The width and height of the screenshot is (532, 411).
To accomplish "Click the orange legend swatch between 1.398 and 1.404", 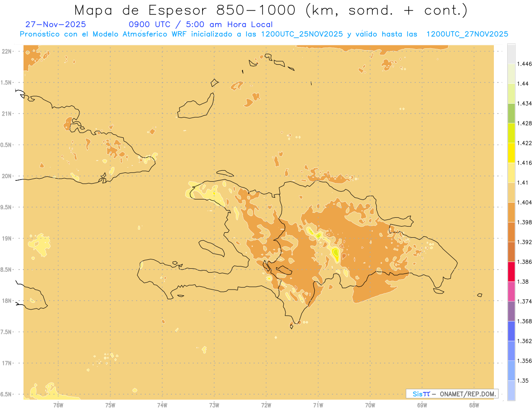I will (x=511, y=212).
